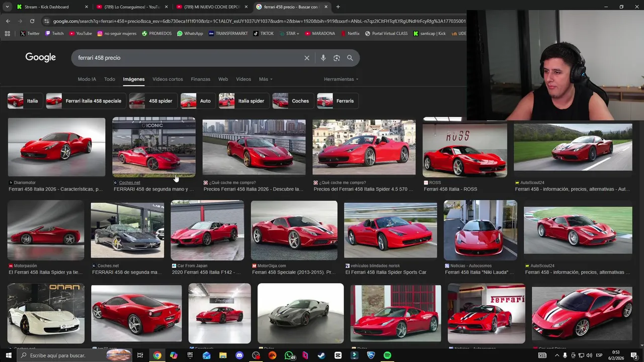644x362 pixels.
Task: Open the Netflix bookmark
Action: click(x=350, y=34)
